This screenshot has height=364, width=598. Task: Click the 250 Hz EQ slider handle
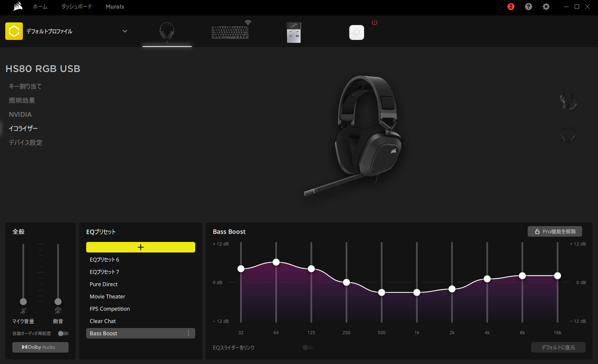(346, 282)
